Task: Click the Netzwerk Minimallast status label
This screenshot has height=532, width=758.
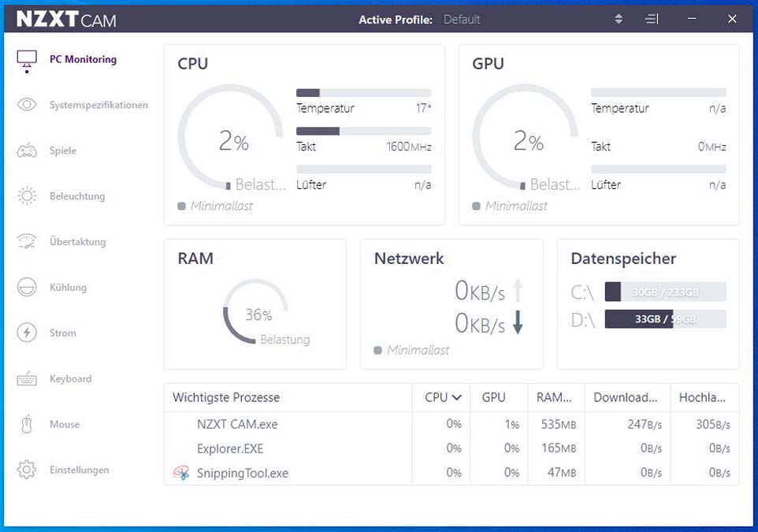Action: click(418, 350)
